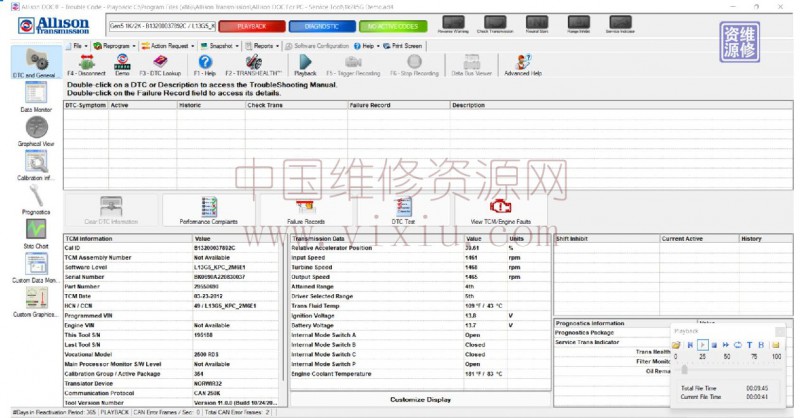Select the Prognostics Package row
Image resolution: width=800 pixels, height=418 pixels.
pyautogui.click(x=612, y=333)
